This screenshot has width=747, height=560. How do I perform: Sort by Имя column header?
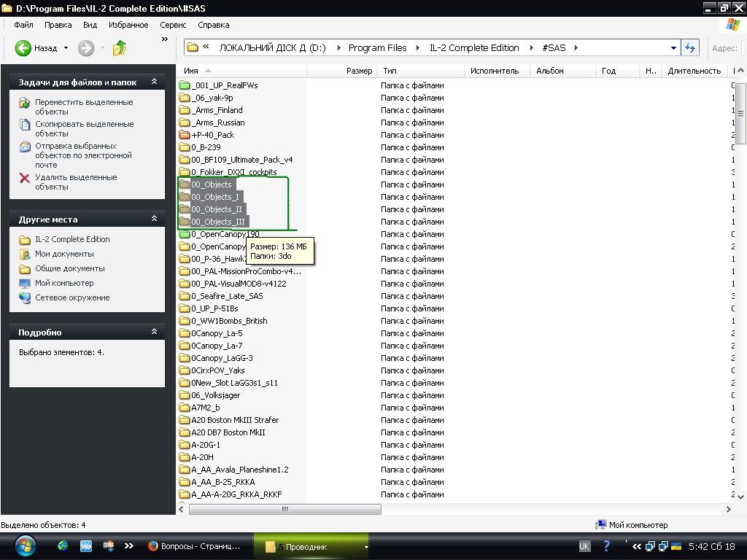pyautogui.click(x=243, y=71)
